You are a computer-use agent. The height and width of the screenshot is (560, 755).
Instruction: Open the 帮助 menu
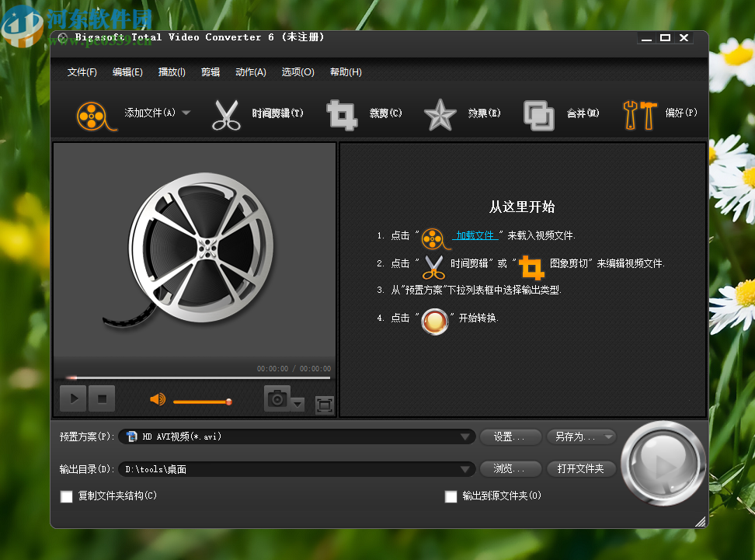click(346, 71)
